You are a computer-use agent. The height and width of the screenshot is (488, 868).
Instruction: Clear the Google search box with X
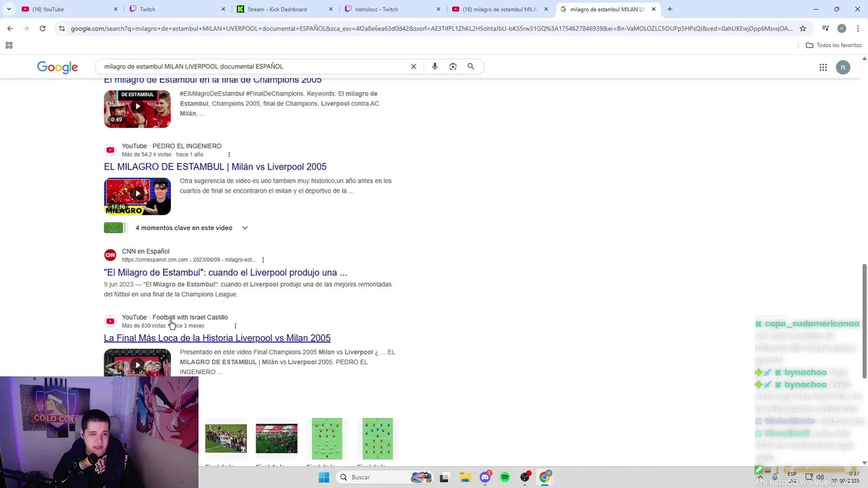[x=413, y=66]
